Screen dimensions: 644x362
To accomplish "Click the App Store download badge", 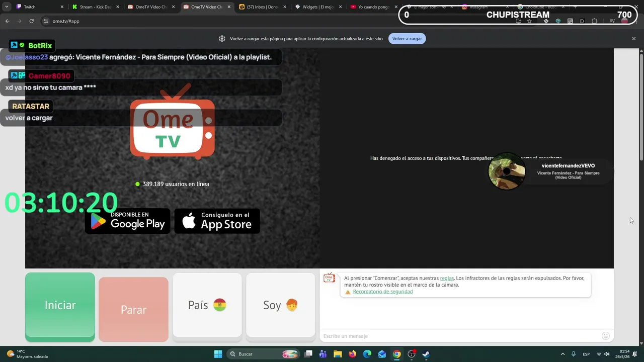I will 217,221.
